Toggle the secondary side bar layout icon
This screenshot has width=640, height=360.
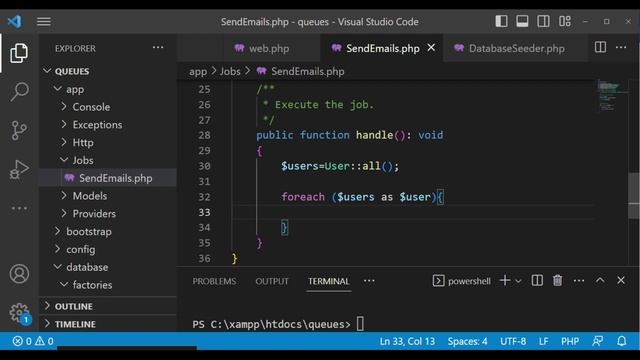click(543, 21)
